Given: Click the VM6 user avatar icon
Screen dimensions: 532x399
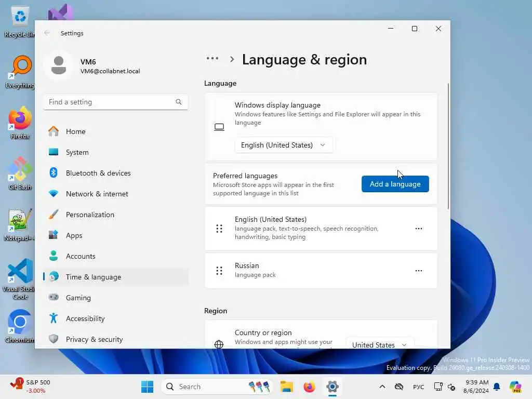Looking at the screenshot, I should (x=58, y=65).
